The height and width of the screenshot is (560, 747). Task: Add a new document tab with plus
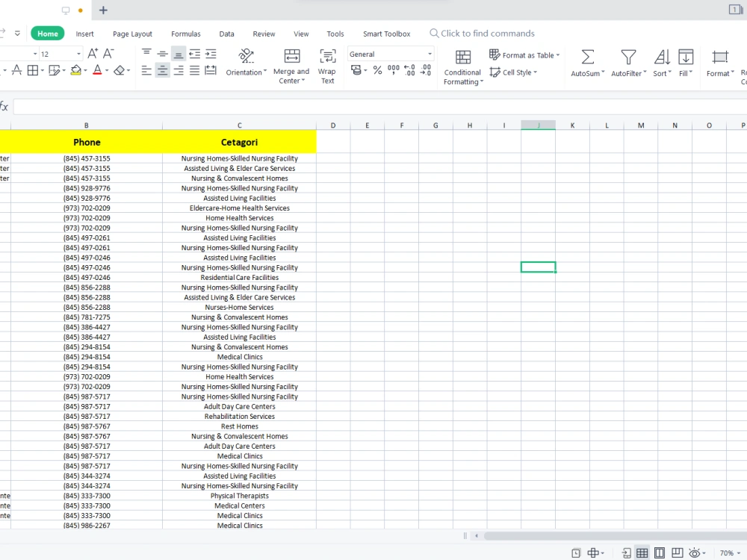(x=103, y=10)
